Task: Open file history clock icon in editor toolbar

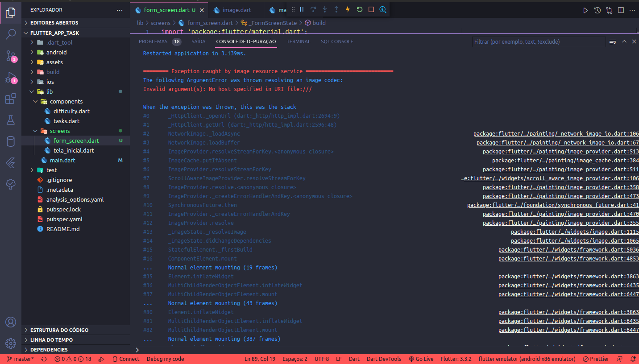Action: 598,10
